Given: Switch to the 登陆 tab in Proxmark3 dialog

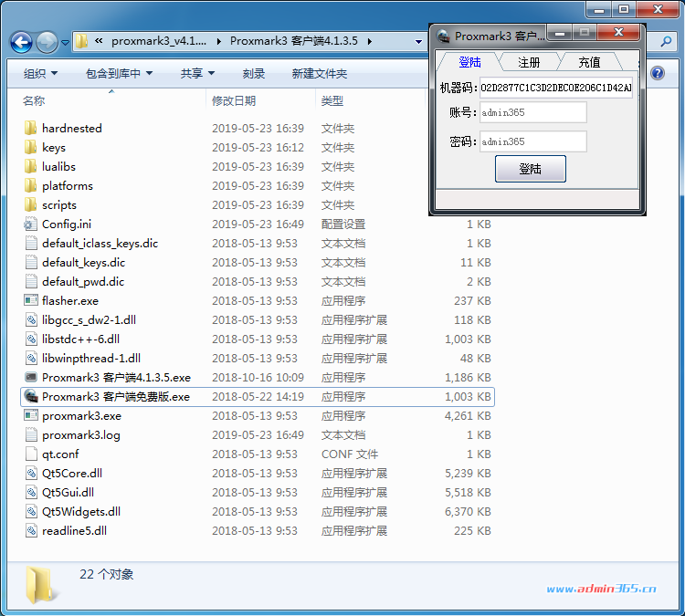Looking at the screenshot, I should [x=469, y=62].
